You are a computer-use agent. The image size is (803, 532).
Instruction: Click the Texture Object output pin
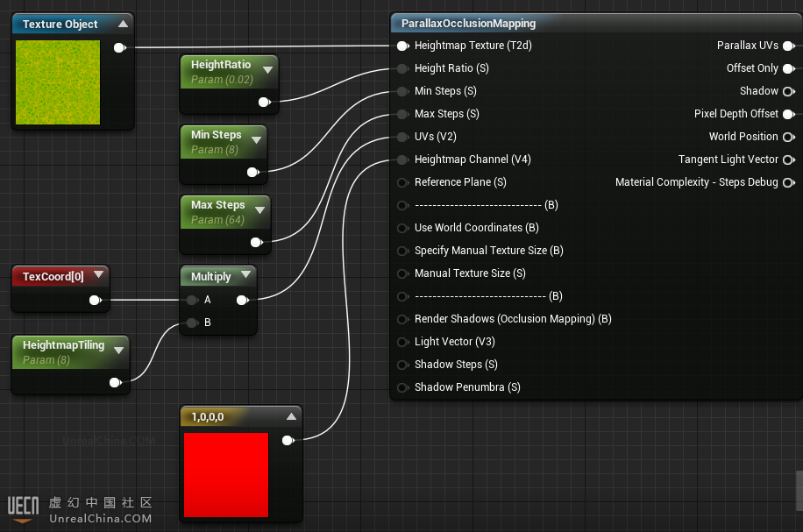coord(119,47)
